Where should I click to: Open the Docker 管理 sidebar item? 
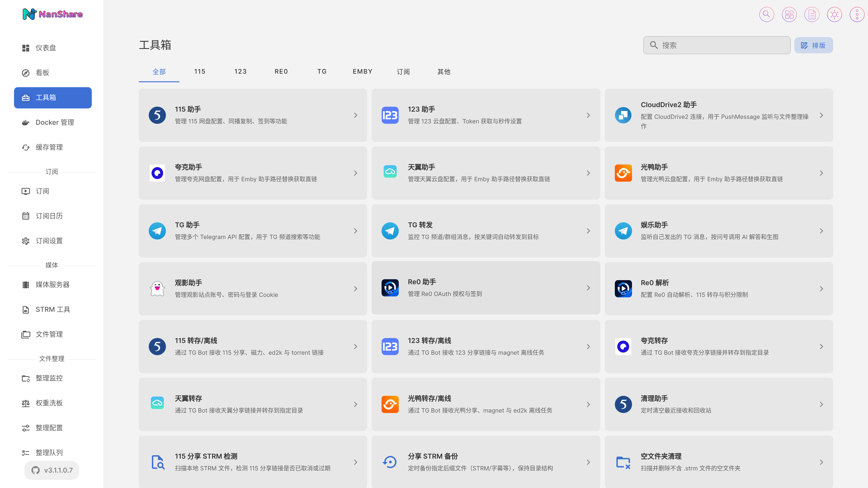[x=53, y=123]
